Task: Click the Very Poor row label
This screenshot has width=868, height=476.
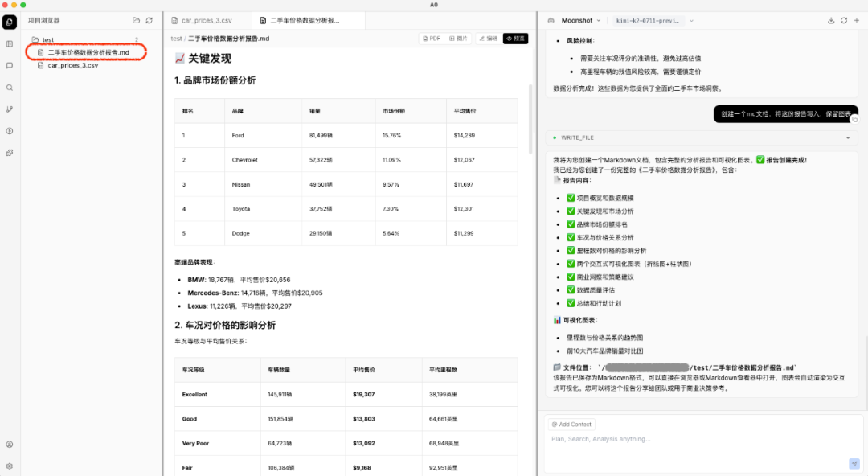Action: coord(196,443)
